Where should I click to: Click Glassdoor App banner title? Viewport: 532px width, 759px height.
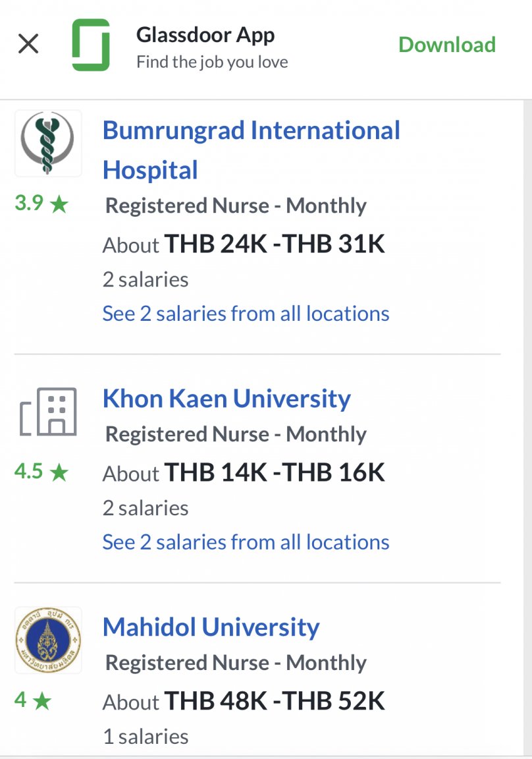[205, 35]
